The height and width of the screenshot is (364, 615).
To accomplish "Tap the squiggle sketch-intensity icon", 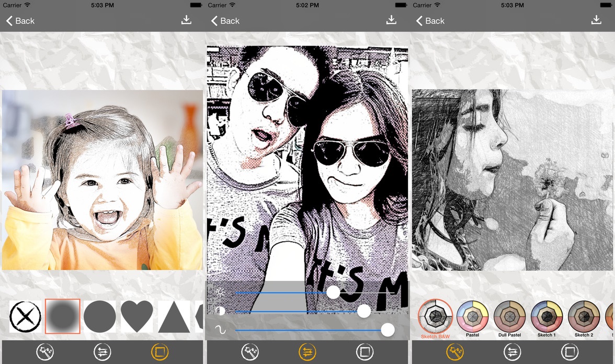I will (x=220, y=329).
